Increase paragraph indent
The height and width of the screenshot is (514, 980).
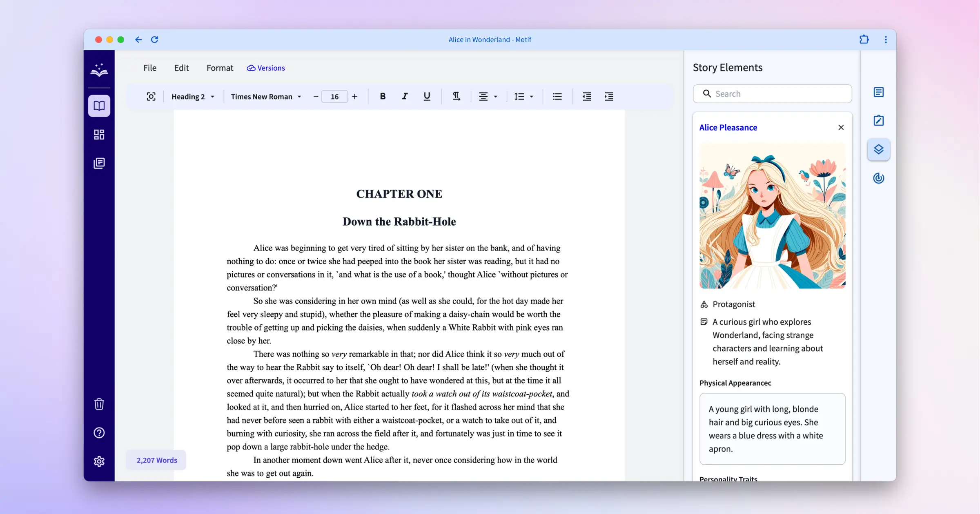click(x=608, y=96)
